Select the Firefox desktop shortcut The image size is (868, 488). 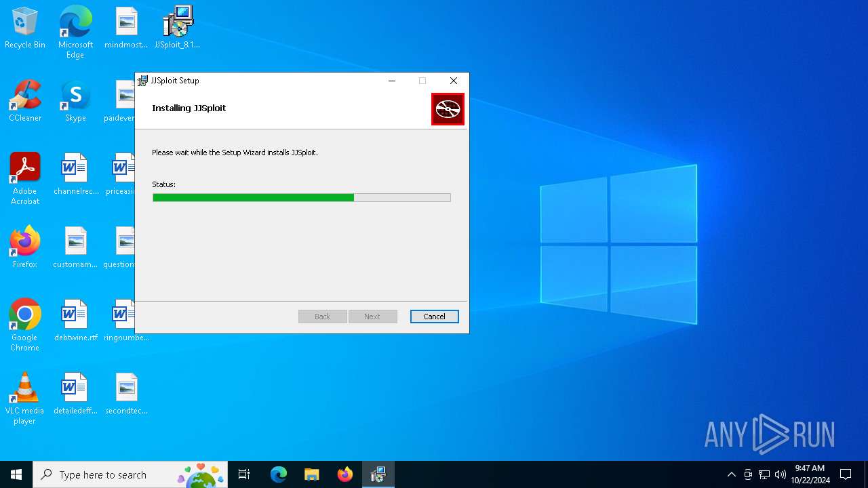click(x=25, y=247)
